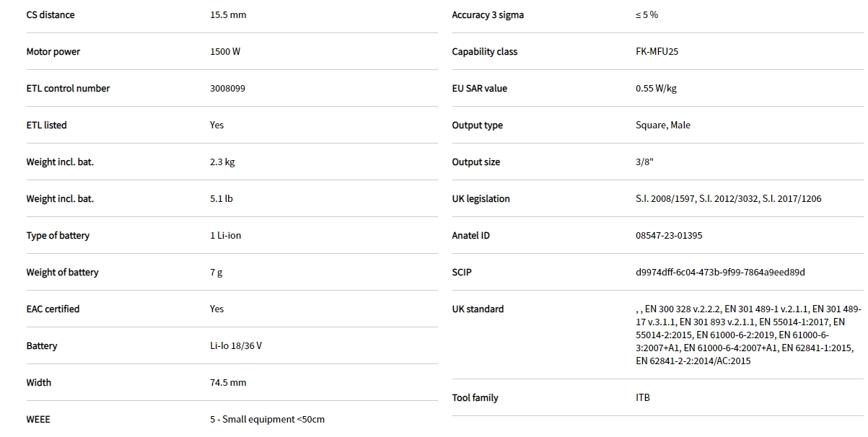Click the Accuracy 3 sigma label
Image resolution: width=868 pixels, height=437 pixels.
488,15
